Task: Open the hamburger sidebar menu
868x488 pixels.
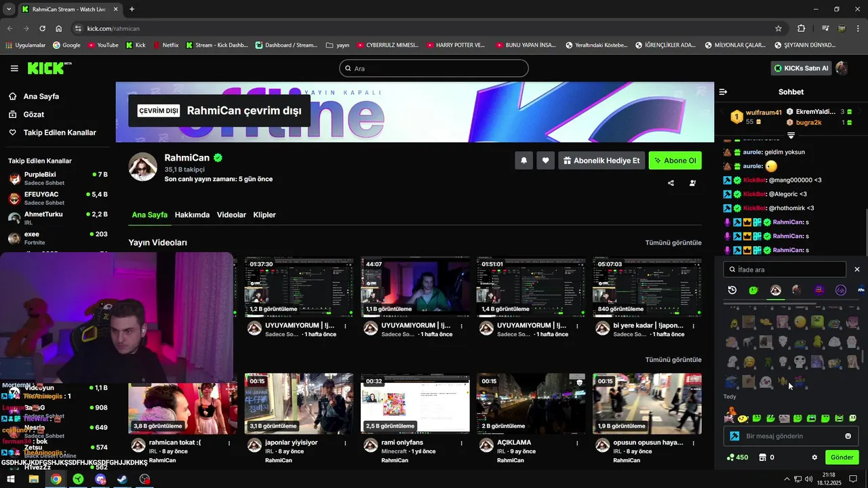Action: click(14, 68)
